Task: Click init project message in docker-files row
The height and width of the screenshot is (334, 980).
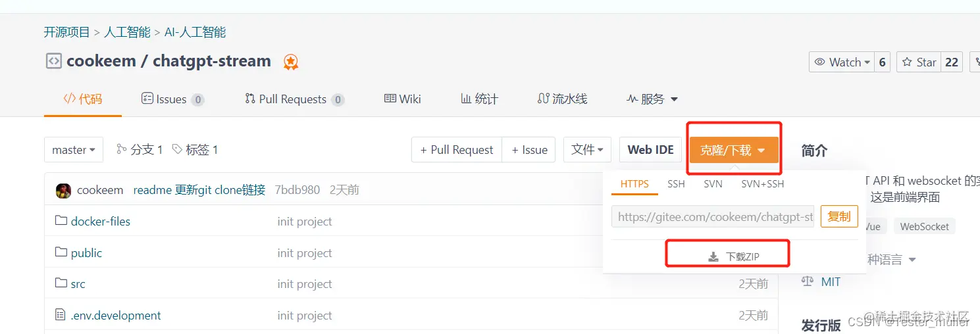Action: (305, 222)
